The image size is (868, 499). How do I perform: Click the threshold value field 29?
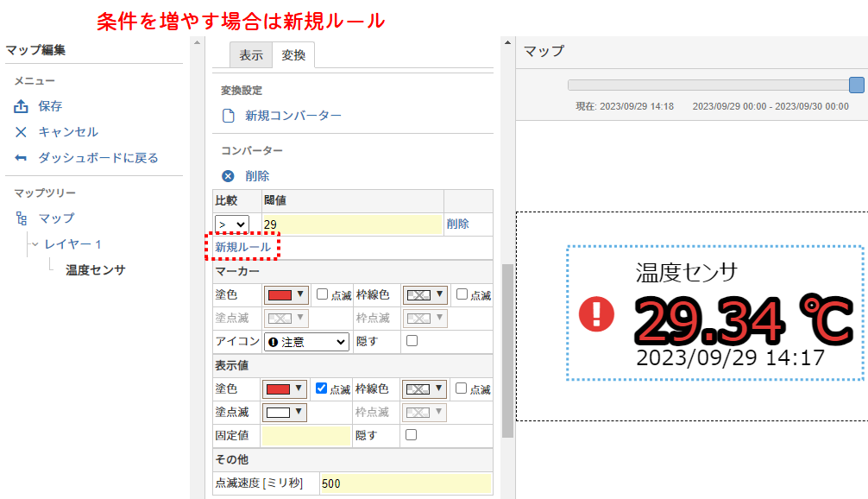click(x=353, y=224)
